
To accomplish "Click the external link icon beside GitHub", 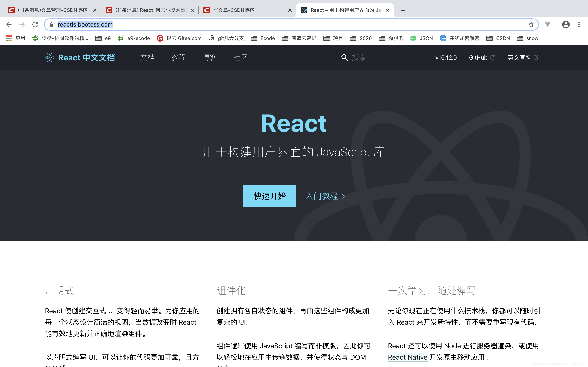I will 493,57.
